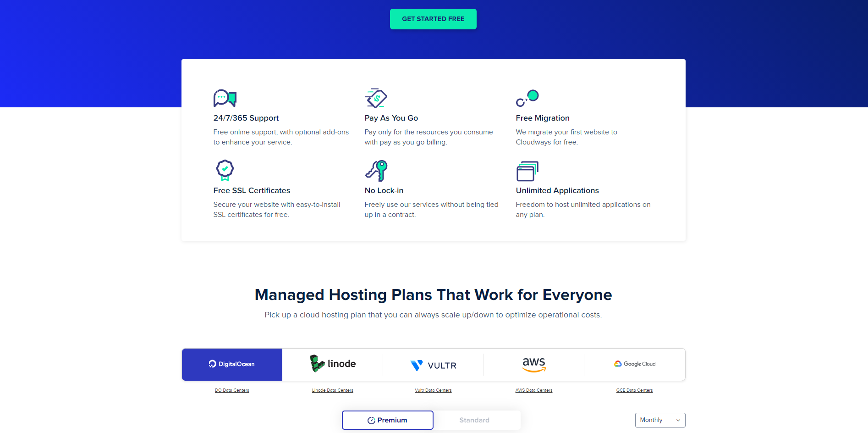Click the 'Pick up a cloud hosting plan' subtitle

tap(433, 315)
